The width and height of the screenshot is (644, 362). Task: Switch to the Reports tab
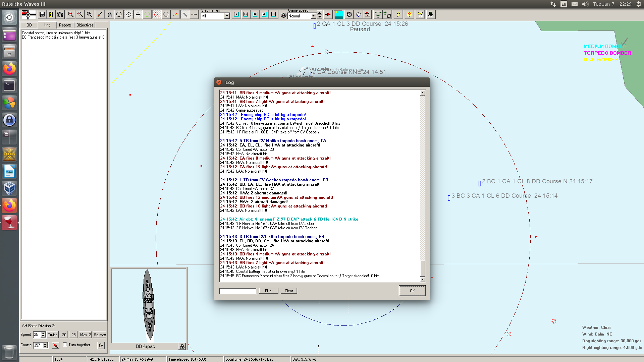coord(65,25)
